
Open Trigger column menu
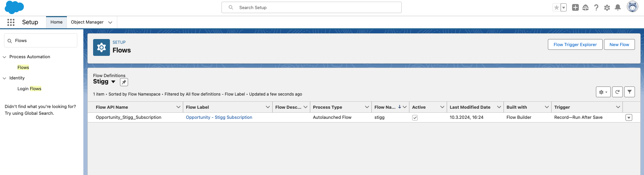[618, 107]
